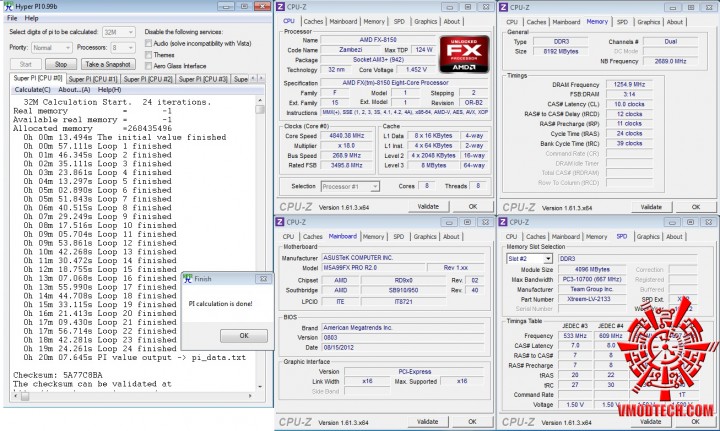Open the About..(A) menu
This screenshot has width=720, height=431.
(74, 90)
